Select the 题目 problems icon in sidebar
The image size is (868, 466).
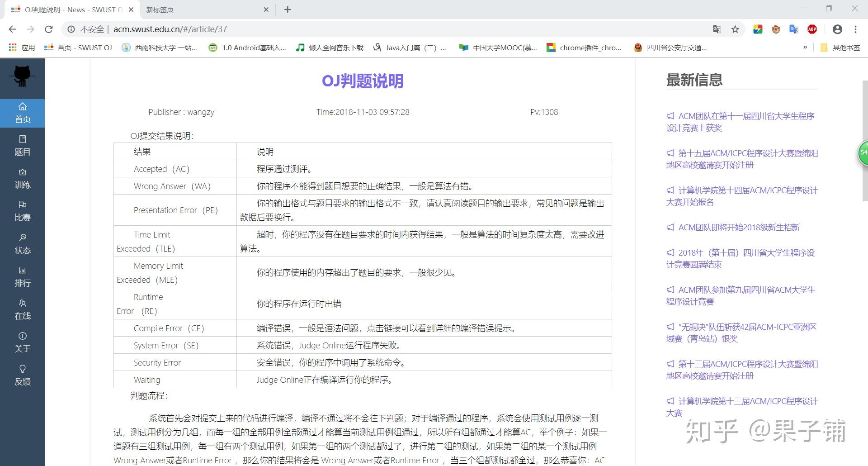click(x=23, y=146)
